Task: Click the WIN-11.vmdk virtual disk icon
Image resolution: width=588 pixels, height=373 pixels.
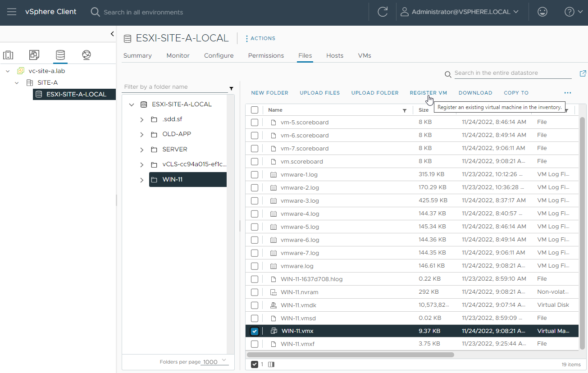Action: pos(273,305)
